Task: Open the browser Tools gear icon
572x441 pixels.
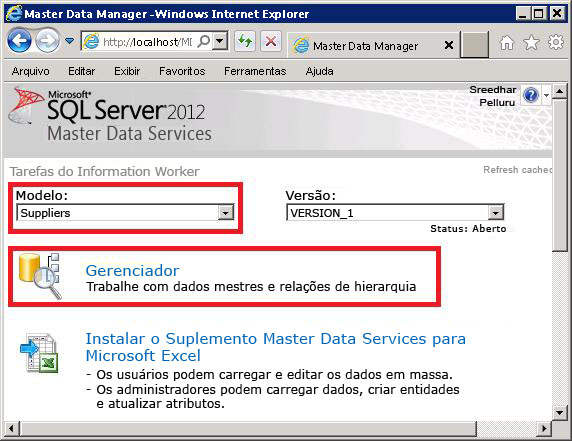Action: pos(556,42)
